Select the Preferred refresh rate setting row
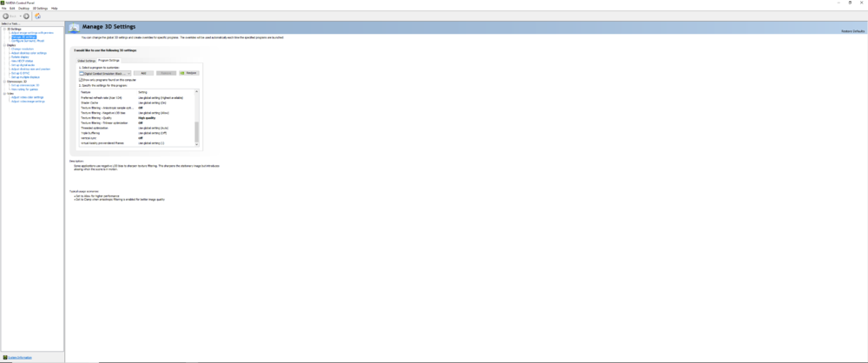Viewport: 868px width, 363px height. pos(137,97)
